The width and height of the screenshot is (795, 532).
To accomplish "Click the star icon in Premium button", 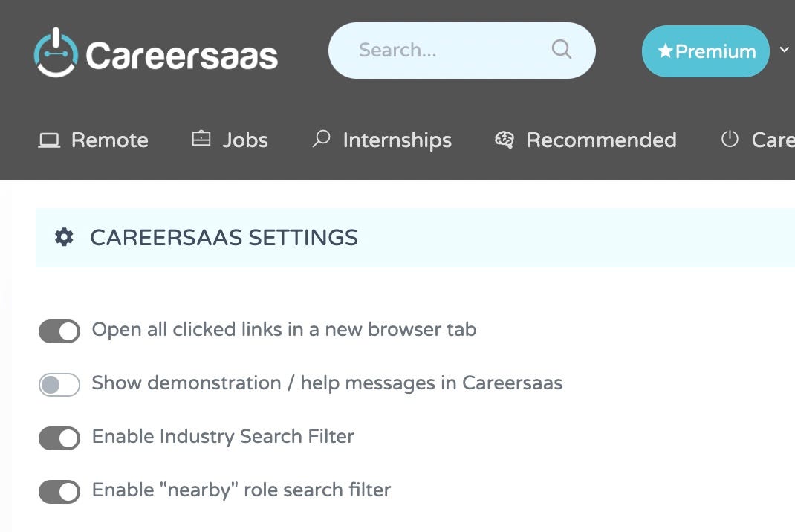I will pos(665,51).
